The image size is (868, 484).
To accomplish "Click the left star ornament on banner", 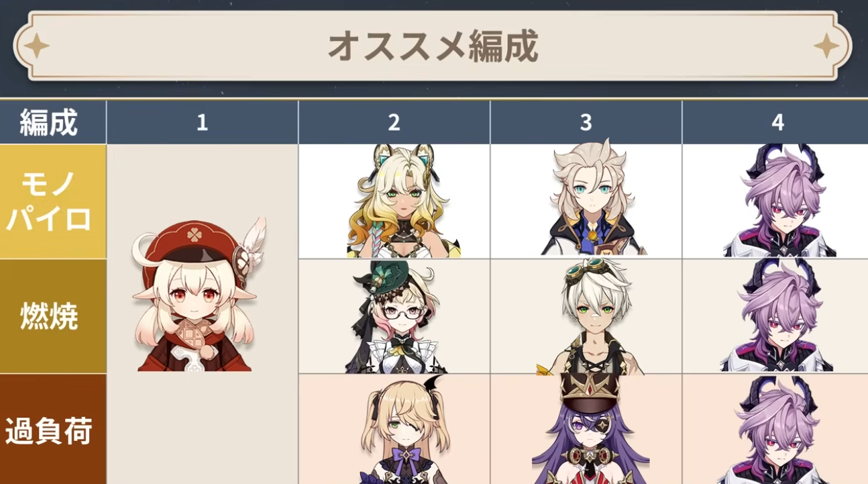I will [37, 46].
